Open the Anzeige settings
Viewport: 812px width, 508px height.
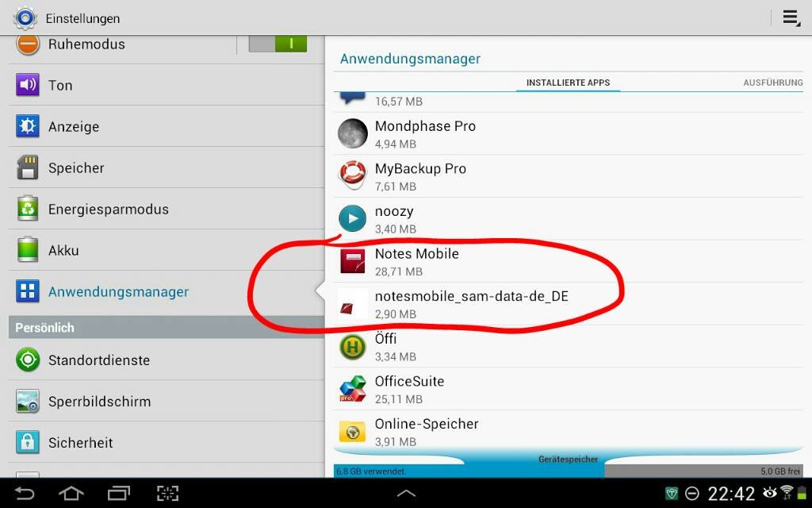click(x=167, y=126)
